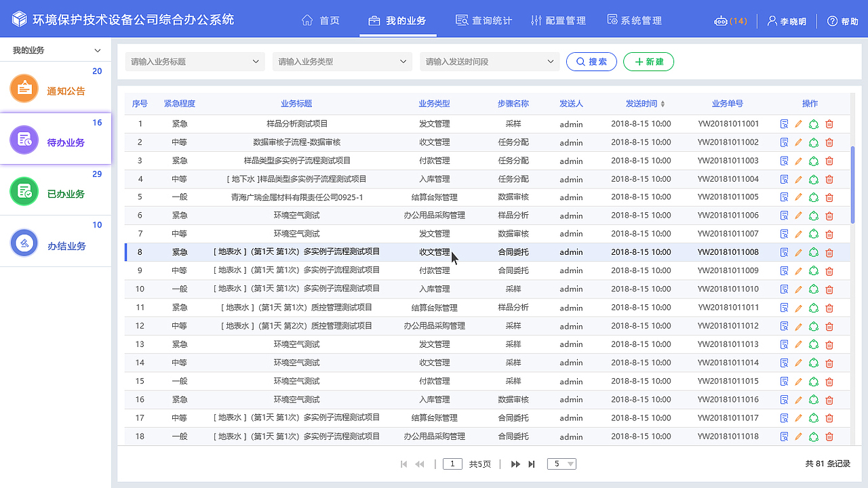Change page size in the 5 dropdown
This screenshot has height=488, width=868.
561,464
